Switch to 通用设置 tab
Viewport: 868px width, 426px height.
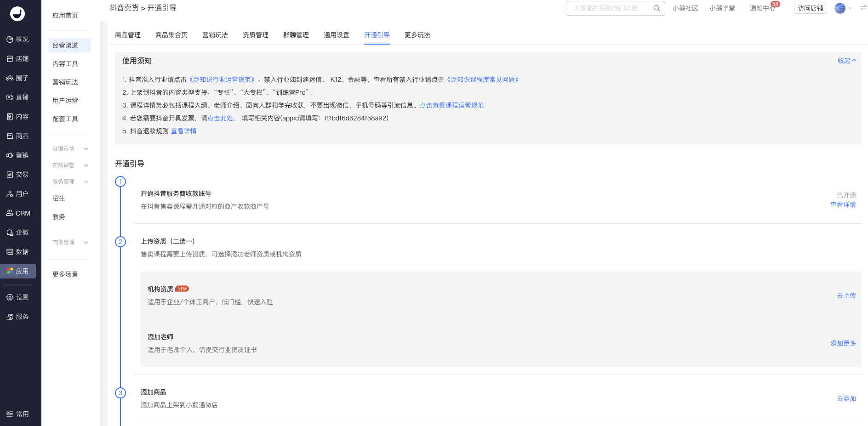click(x=337, y=35)
